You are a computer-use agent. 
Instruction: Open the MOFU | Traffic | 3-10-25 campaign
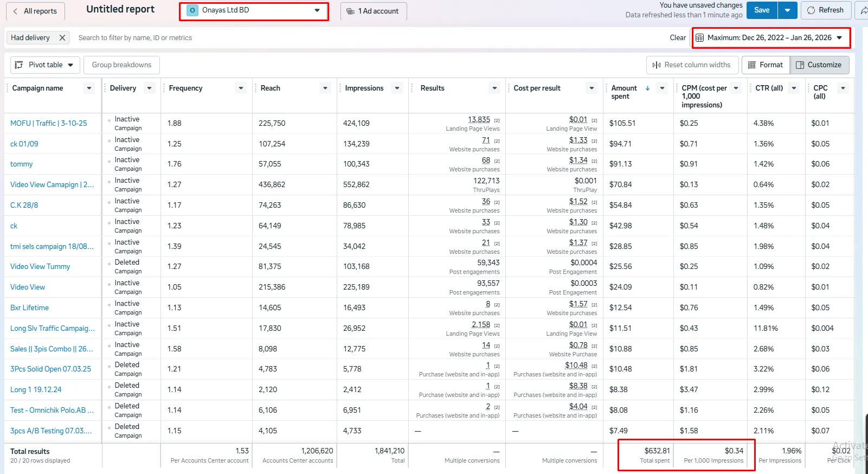pyautogui.click(x=48, y=124)
